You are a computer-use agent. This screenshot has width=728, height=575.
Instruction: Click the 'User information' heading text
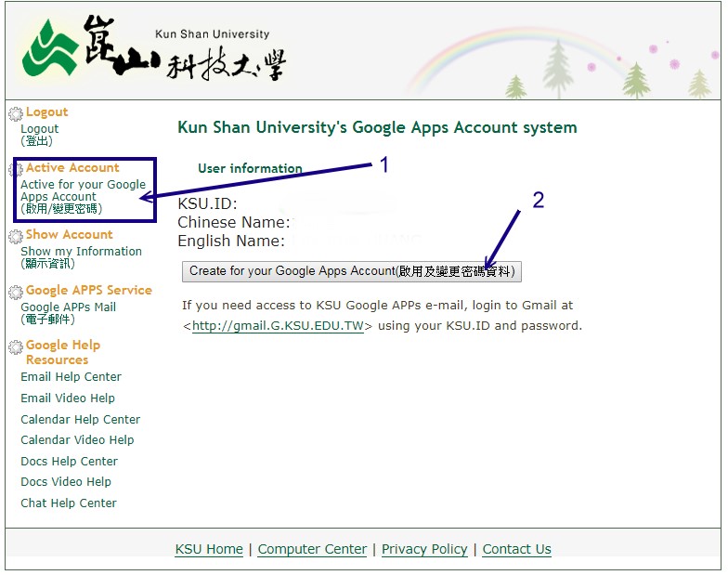tap(250, 168)
